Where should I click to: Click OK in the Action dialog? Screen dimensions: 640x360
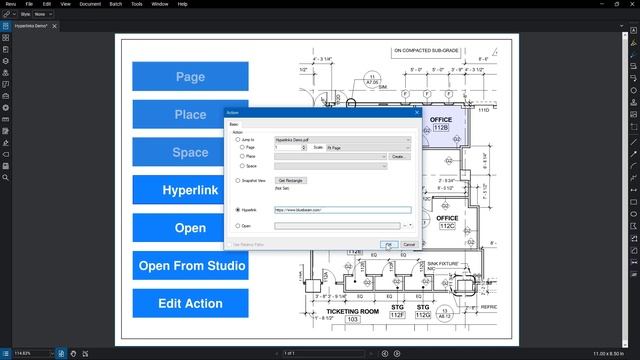pyautogui.click(x=389, y=244)
